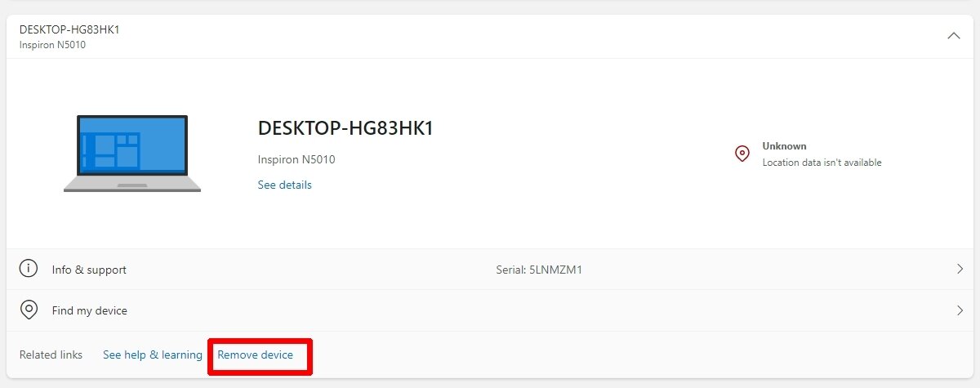The width and height of the screenshot is (980, 388).
Task: Click the Remove device link
Action: [x=256, y=355]
